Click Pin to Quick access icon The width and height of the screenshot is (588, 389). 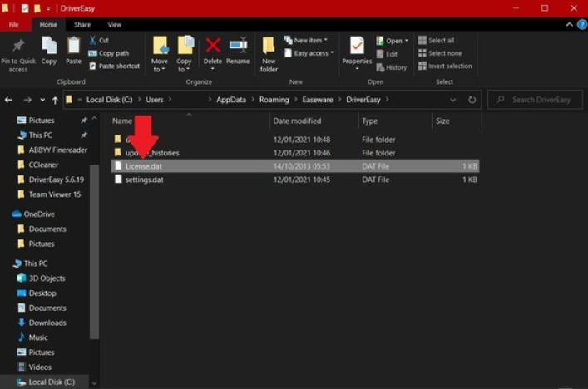pyautogui.click(x=18, y=46)
